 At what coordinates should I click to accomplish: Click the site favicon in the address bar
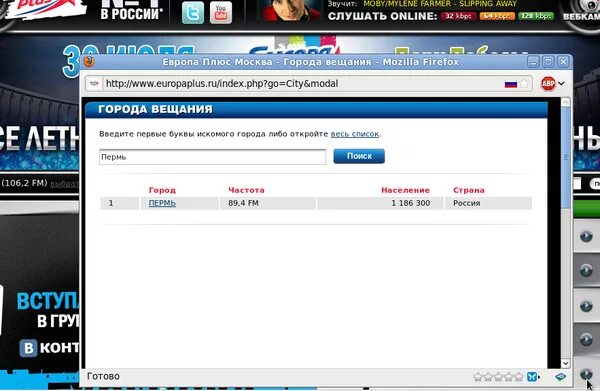click(x=94, y=83)
